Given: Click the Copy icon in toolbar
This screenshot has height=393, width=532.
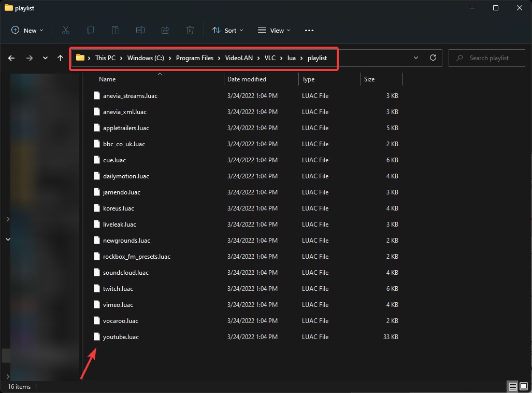Looking at the screenshot, I should coord(91,30).
